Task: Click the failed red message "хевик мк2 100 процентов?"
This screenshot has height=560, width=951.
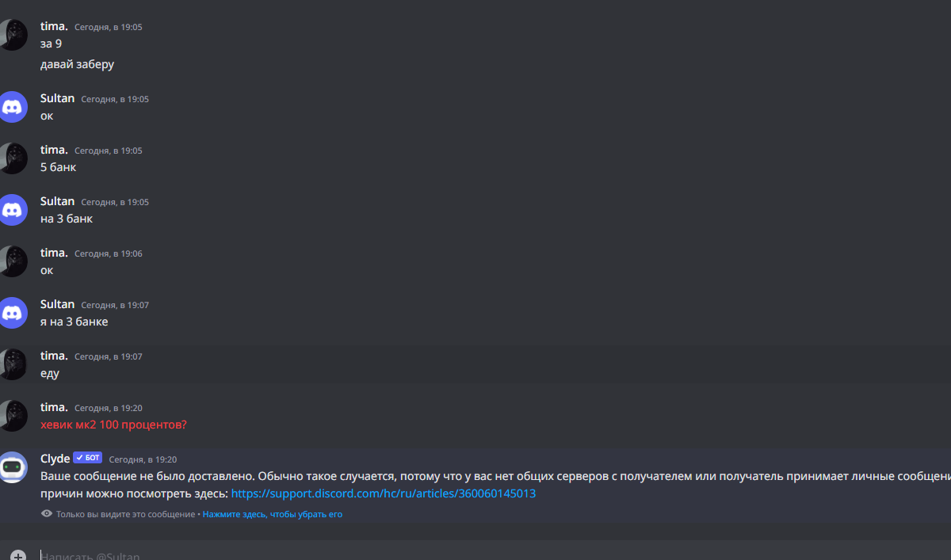Action: (x=113, y=425)
